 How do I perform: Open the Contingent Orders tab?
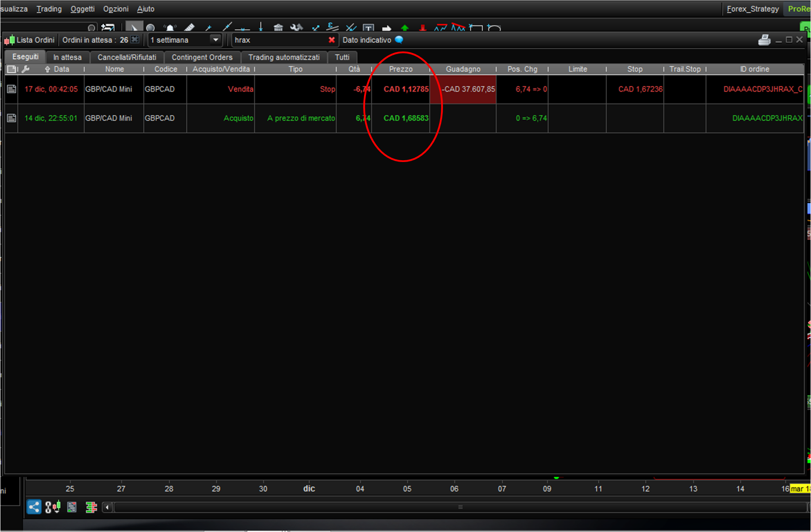(x=202, y=57)
